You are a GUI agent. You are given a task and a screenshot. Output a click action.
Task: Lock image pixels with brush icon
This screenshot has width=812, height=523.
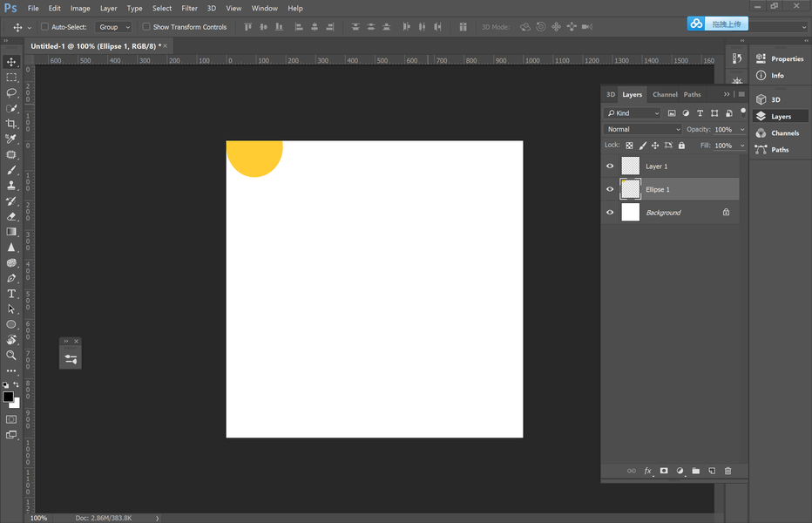643,146
